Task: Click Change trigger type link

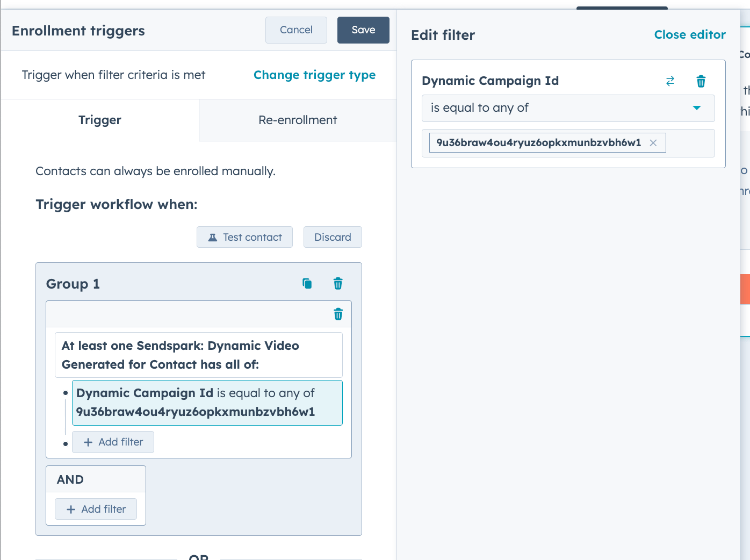Action: [x=314, y=75]
